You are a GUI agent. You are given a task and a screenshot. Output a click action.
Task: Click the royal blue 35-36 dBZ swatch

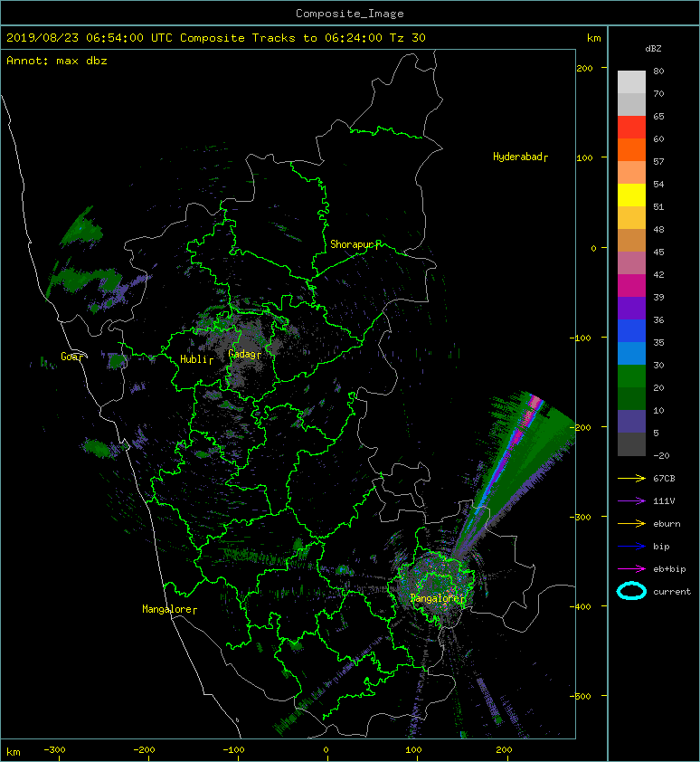(631, 330)
